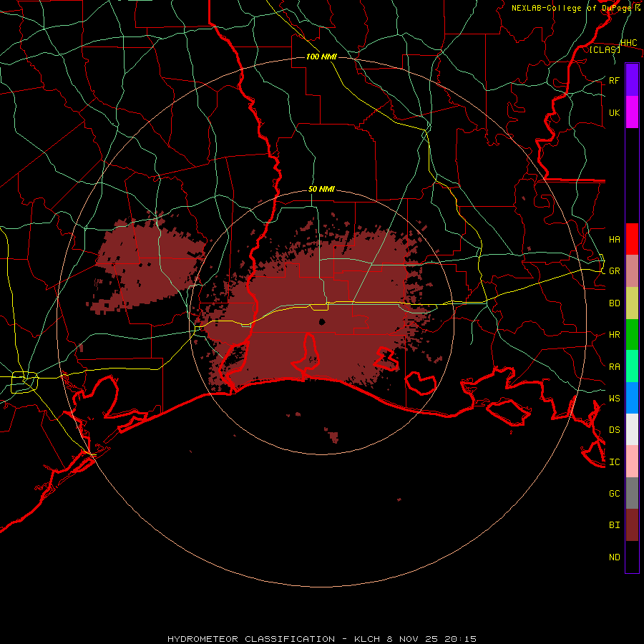Click the 'KLCH' station identifier

367,639
